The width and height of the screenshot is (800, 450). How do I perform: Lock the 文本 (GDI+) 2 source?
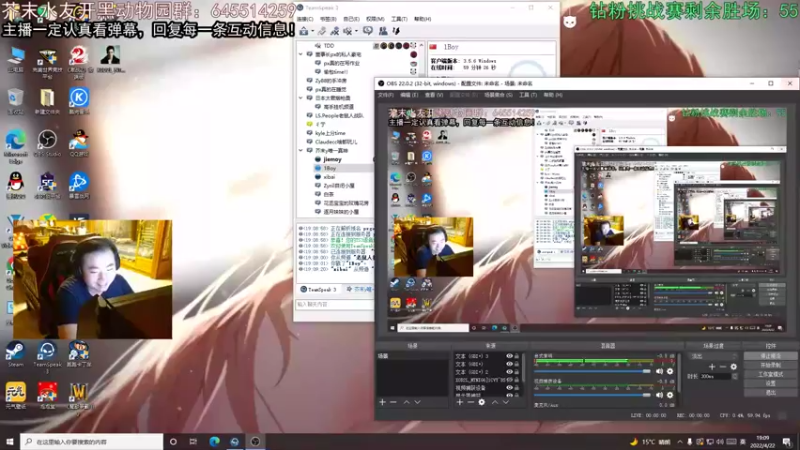[516, 372]
